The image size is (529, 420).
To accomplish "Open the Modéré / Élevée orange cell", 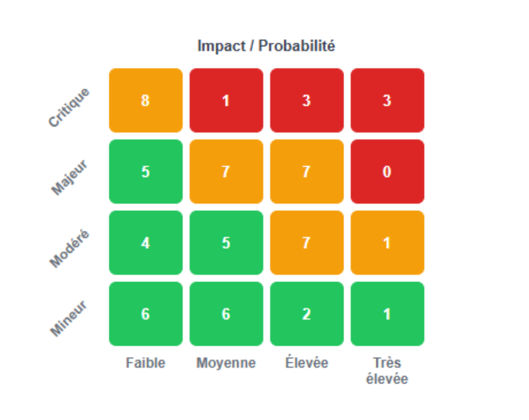I will coord(307,243).
